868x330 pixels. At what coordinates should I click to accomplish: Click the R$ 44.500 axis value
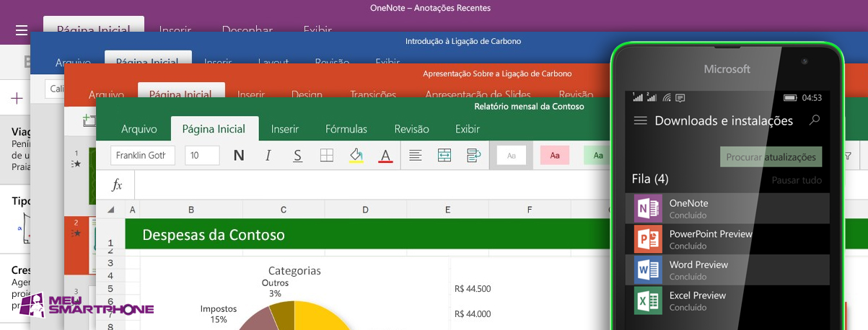(x=473, y=289)
